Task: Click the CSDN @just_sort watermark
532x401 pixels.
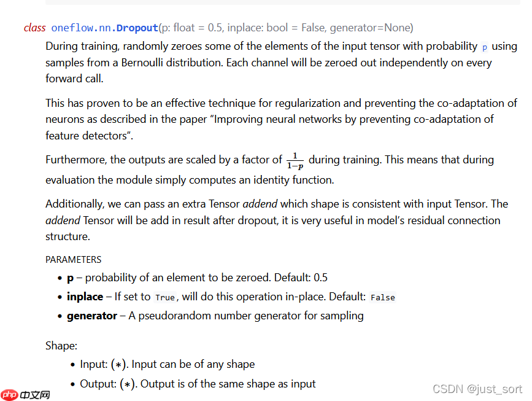Action: [x=477, y=389]
